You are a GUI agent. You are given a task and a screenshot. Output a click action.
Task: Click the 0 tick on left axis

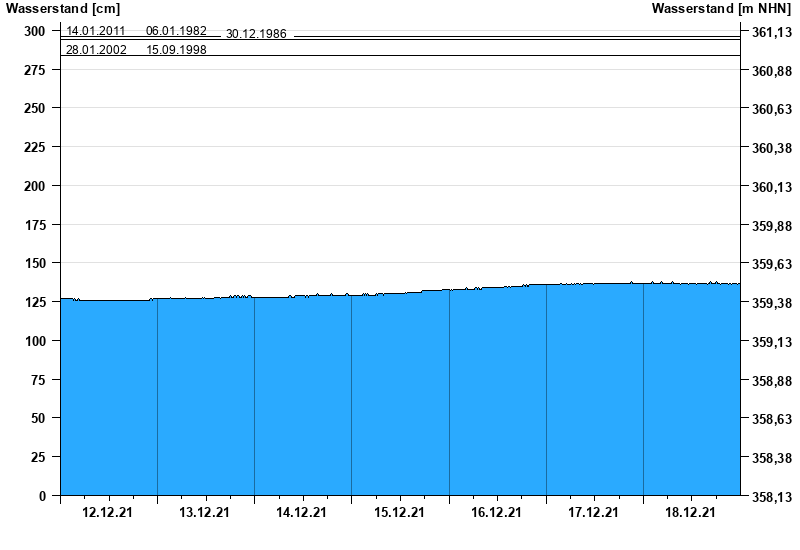(42, 496)
